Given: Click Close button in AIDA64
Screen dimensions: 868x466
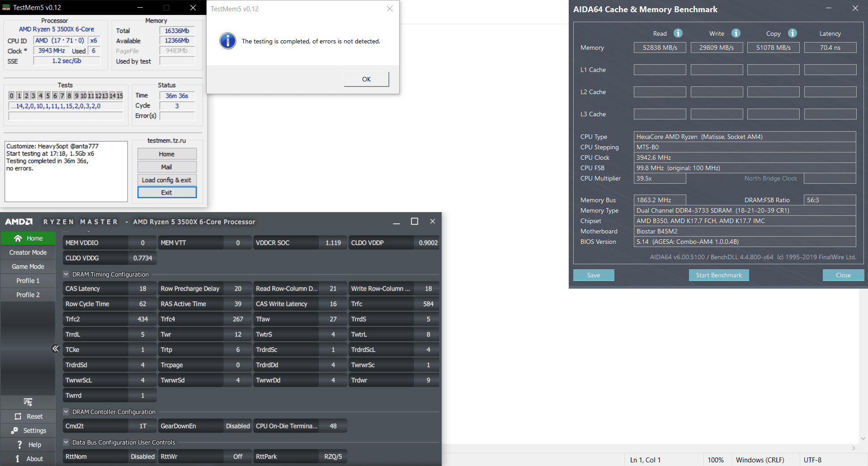Looking at the screenshot, I should coord(843,275).
